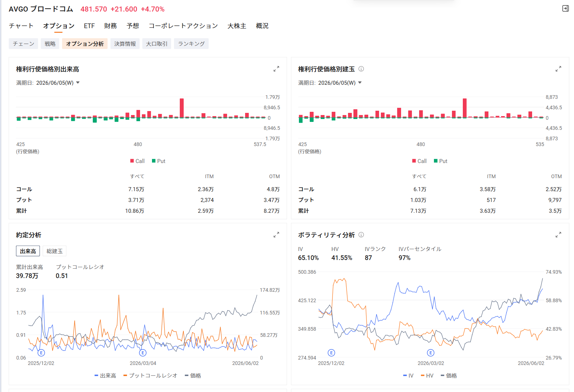Click the second E marker in volatility chart

(430, 353)
